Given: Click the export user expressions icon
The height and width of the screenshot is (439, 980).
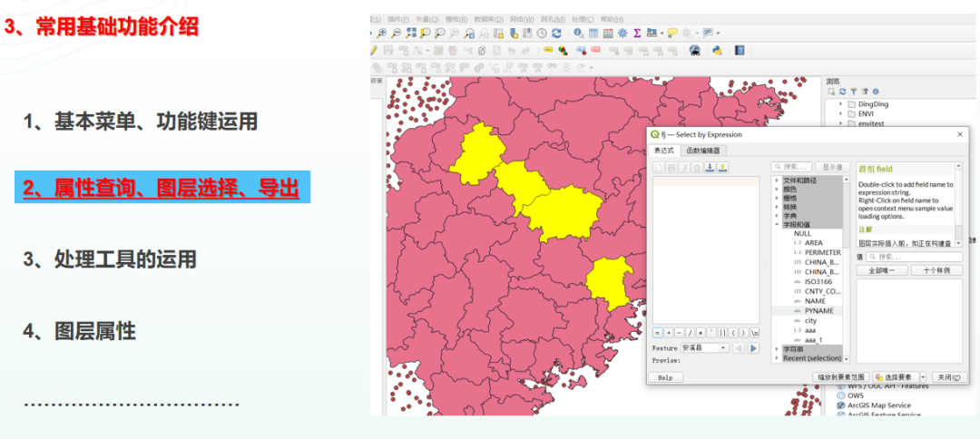Looking at the screenshot, I should (722, 168).
